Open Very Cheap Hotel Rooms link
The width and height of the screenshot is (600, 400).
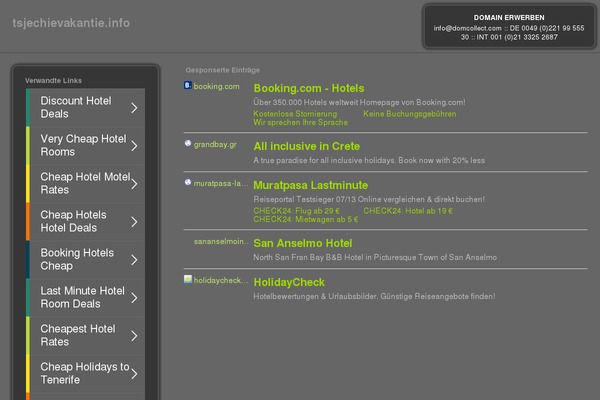(x=83, y=145)
